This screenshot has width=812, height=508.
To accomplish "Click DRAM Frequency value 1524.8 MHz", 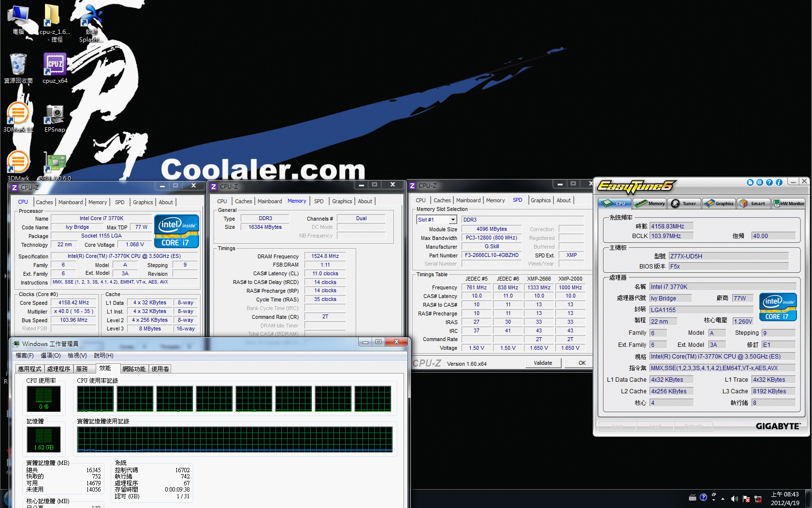I will point(325,256).
